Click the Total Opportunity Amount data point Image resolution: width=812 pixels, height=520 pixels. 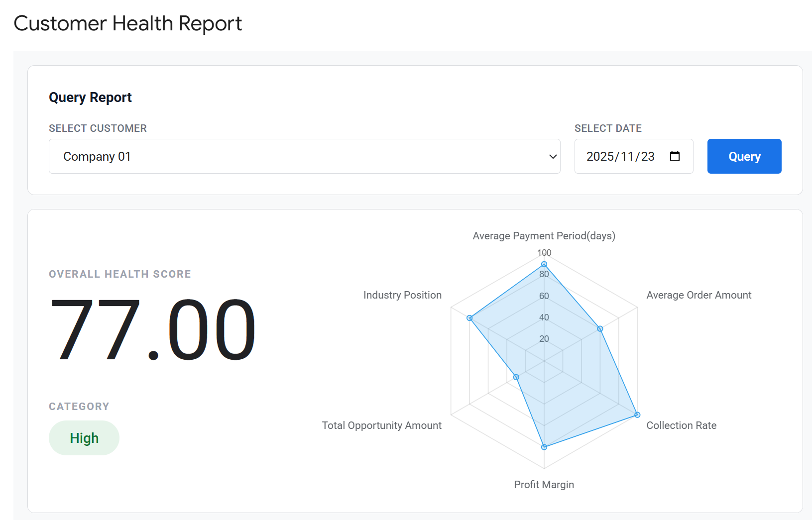click(516, 377)
